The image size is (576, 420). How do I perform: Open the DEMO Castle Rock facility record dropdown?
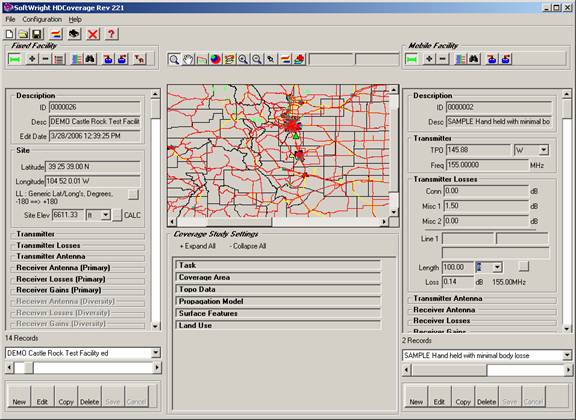(x=156, y=353)
